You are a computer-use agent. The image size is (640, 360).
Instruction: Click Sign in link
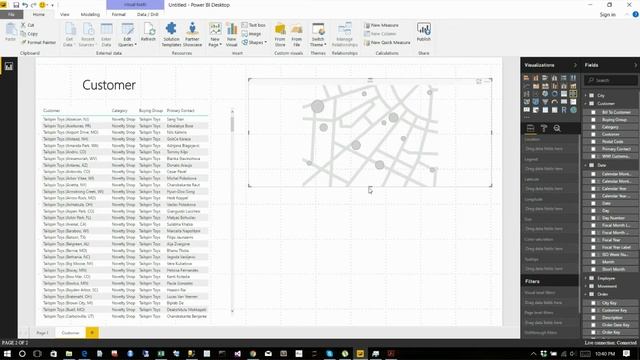click(x=607, y=15)
